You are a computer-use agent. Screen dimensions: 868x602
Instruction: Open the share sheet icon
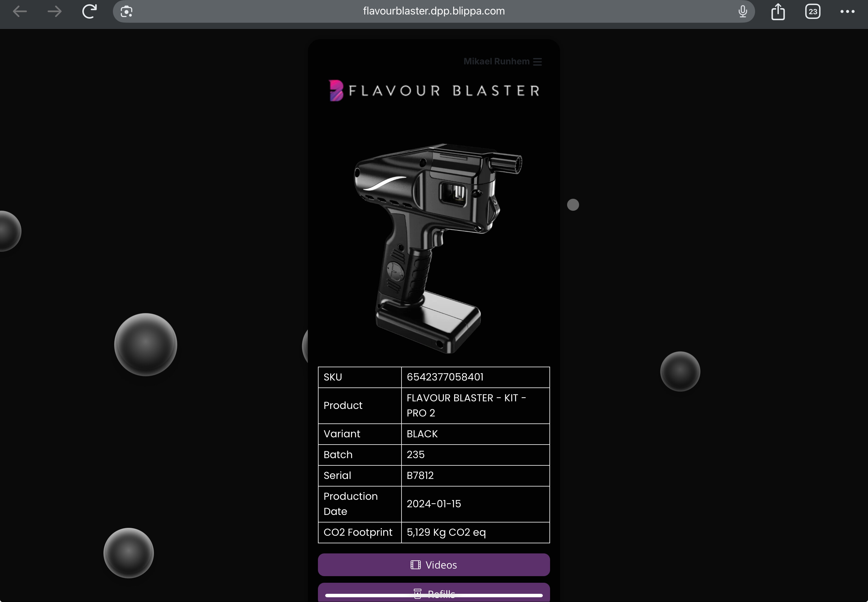tap(778, 11)
